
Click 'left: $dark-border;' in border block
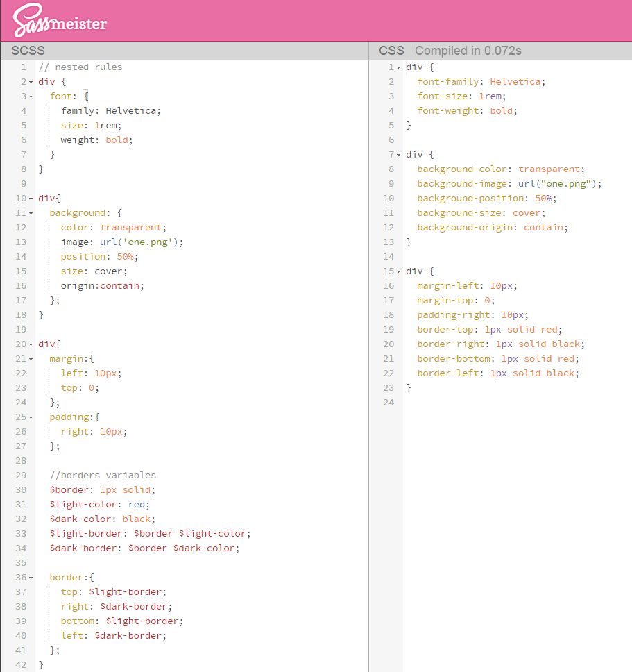coord(114,636)
